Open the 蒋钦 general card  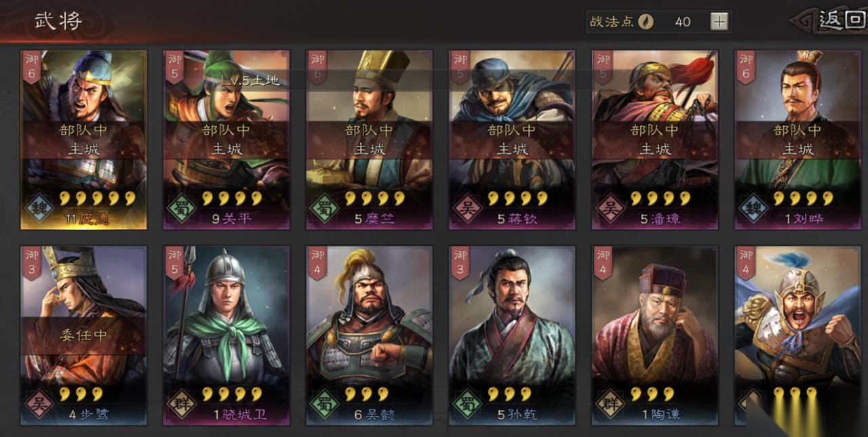512,140
